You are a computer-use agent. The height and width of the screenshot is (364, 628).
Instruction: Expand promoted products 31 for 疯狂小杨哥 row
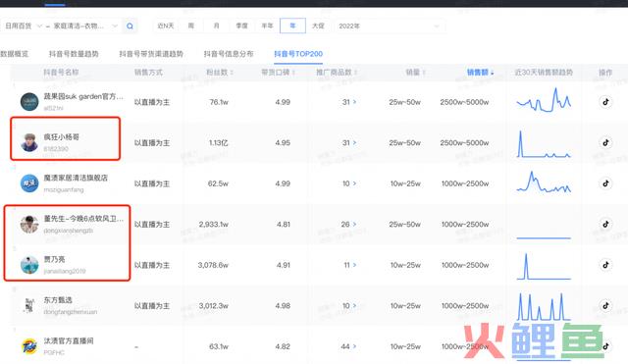pyautogui.click(x=349, y=143)
